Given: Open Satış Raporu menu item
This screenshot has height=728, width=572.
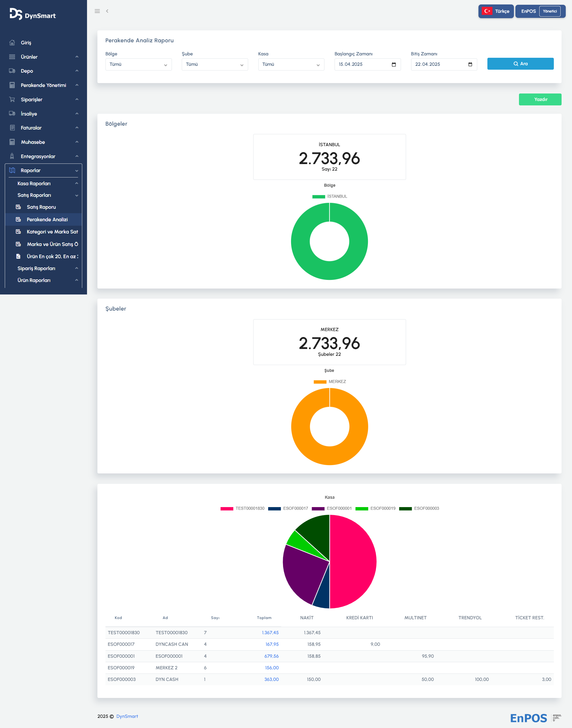Looking at the screenshot, I should pyautogui.click(x=41, y=207).
